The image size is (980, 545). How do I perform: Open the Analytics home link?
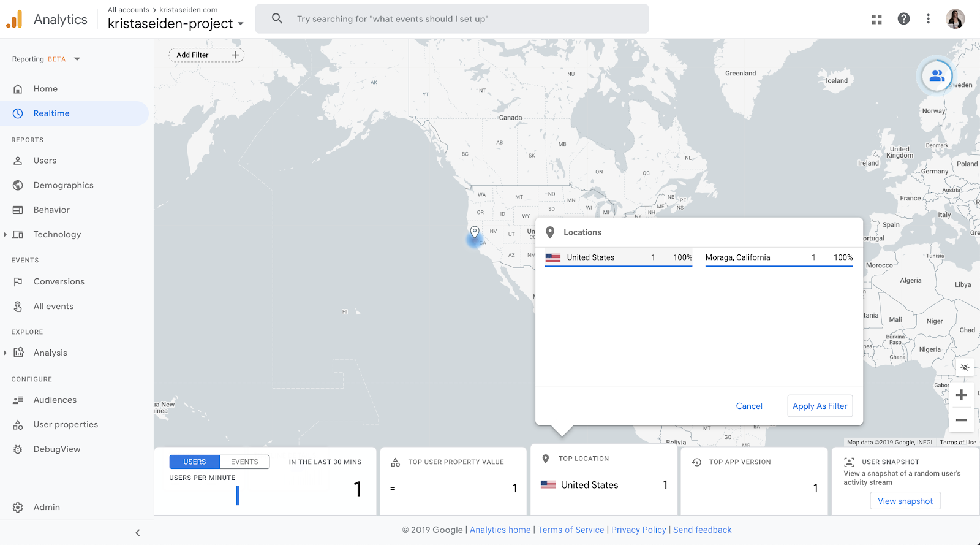[x=500, y=530]
